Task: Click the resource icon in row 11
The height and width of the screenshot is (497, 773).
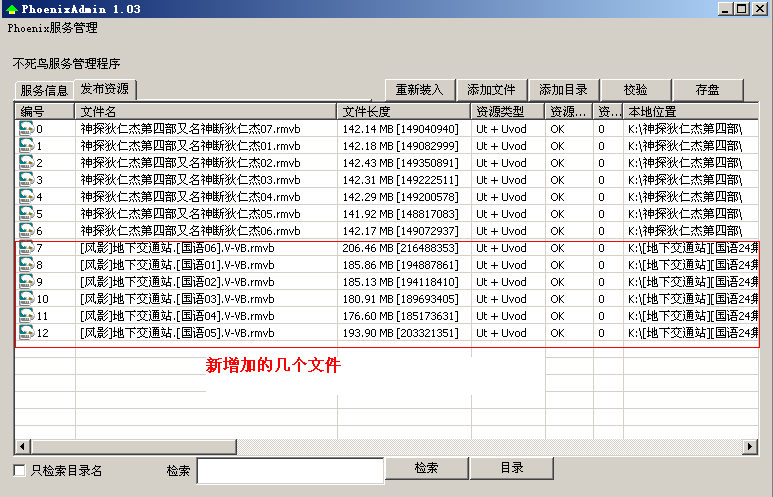Action: pos(26,316)
